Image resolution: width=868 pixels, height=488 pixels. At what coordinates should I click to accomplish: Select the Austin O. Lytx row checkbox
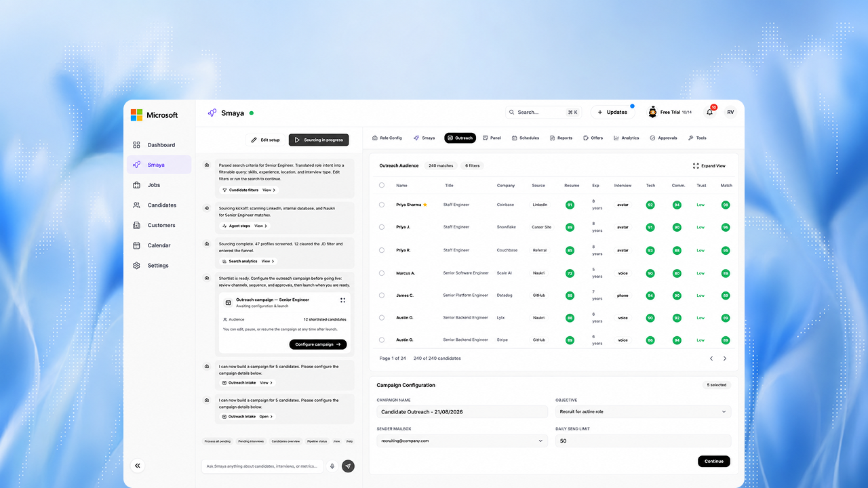[382, 318]
